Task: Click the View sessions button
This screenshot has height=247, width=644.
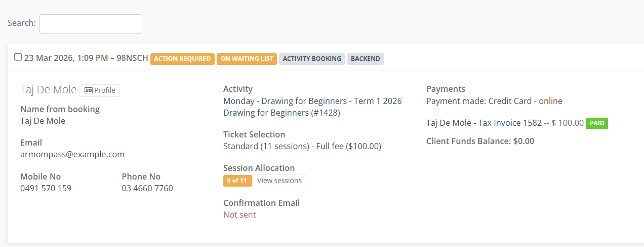Action: (279, 181)
